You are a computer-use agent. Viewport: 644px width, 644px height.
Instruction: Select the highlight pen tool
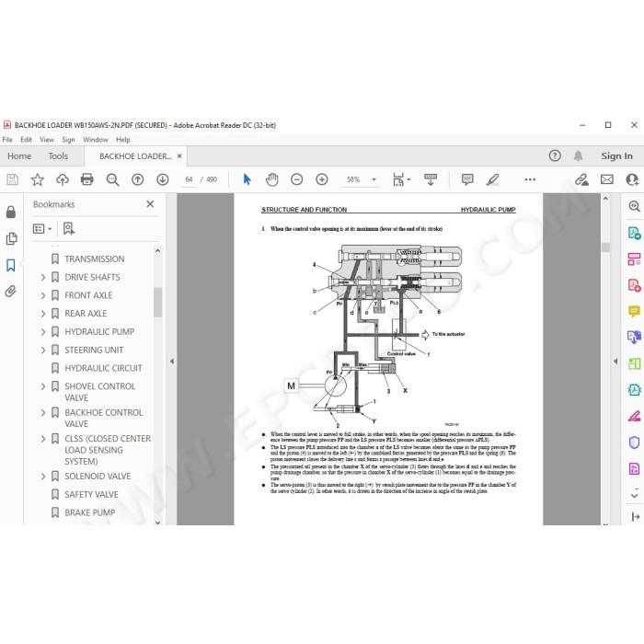[492, 179]
